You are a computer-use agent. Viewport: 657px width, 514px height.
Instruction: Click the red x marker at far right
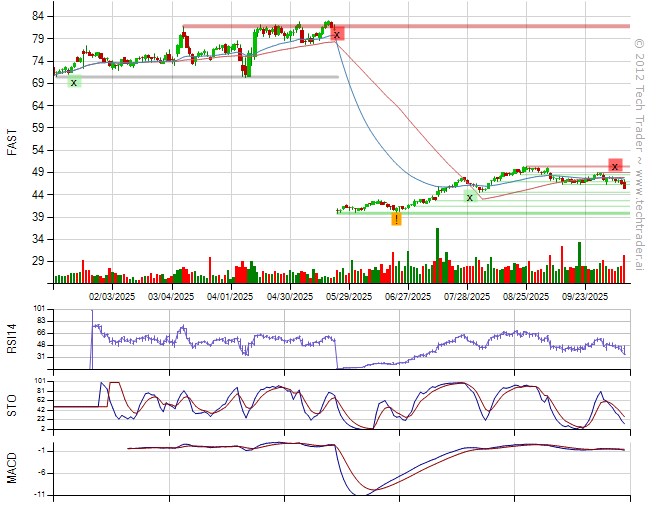point(615,166)
